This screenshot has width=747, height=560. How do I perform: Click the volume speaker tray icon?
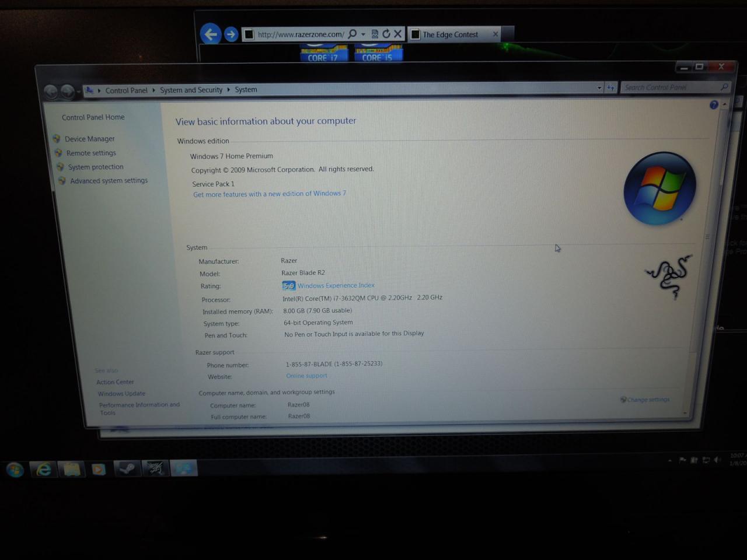[717, 460]
